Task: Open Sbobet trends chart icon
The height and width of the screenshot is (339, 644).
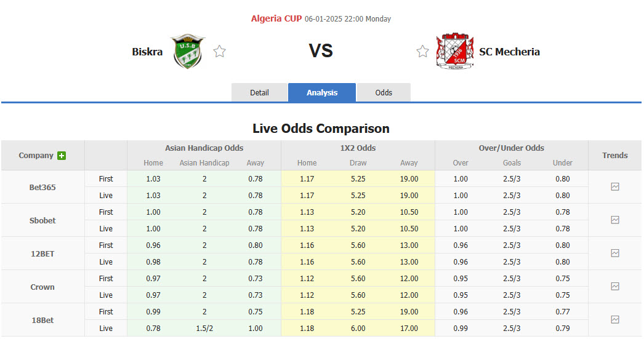Action: pos(615,220)
